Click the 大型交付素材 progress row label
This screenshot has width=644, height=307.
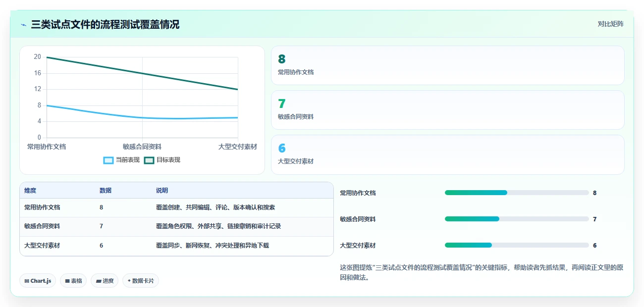(x=358, y=245)
